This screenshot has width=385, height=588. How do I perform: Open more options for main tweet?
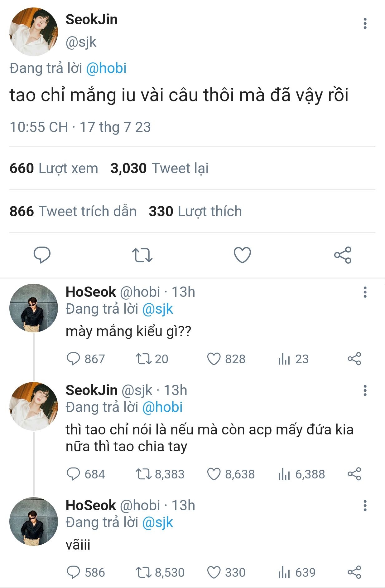(365, 24)
